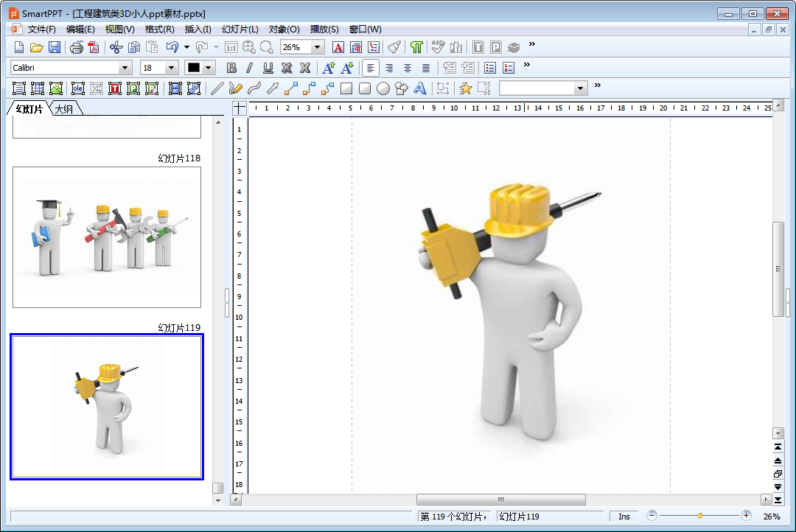This screenshot has height=532, width=796.
Task: Expand the object toolbar overflow chevron
Action: [598, 85]
